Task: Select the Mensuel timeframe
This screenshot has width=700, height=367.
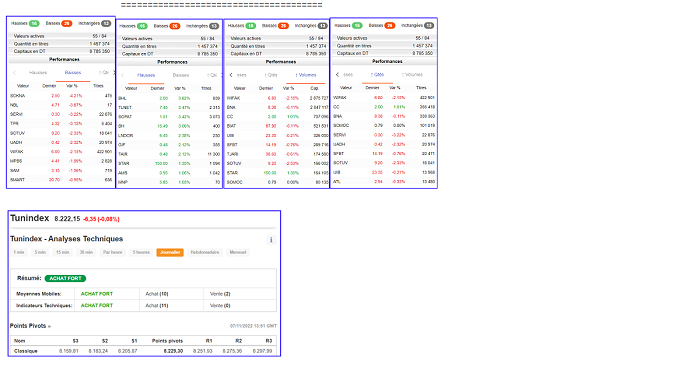Action: point(238,252)
